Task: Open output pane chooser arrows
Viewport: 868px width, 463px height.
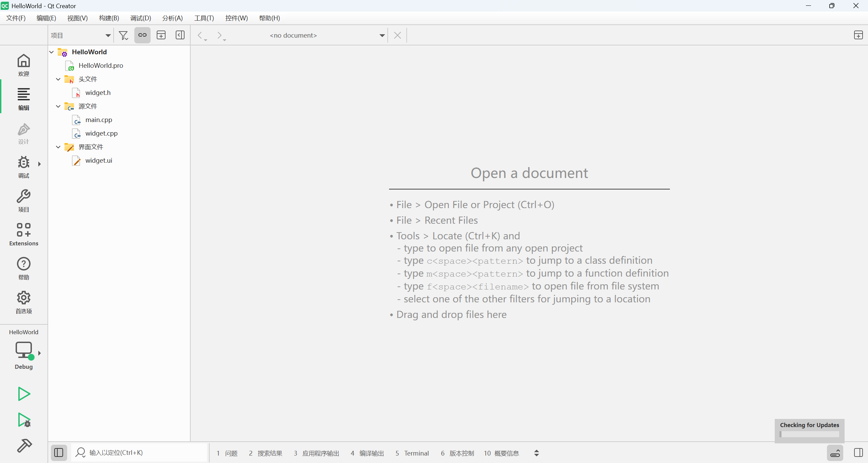Action: (x=537, y=453)
